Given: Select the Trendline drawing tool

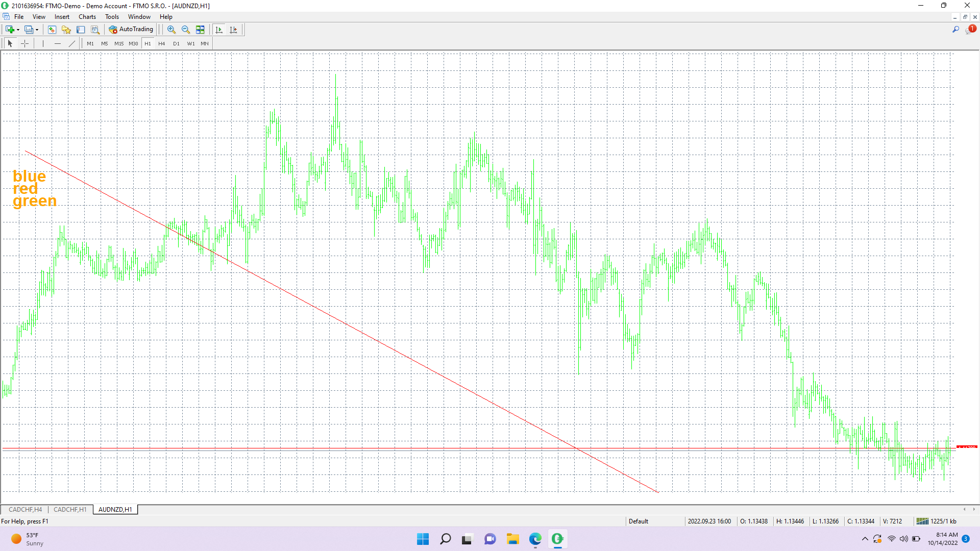Looking at the screenshot, I should [72, 43].
